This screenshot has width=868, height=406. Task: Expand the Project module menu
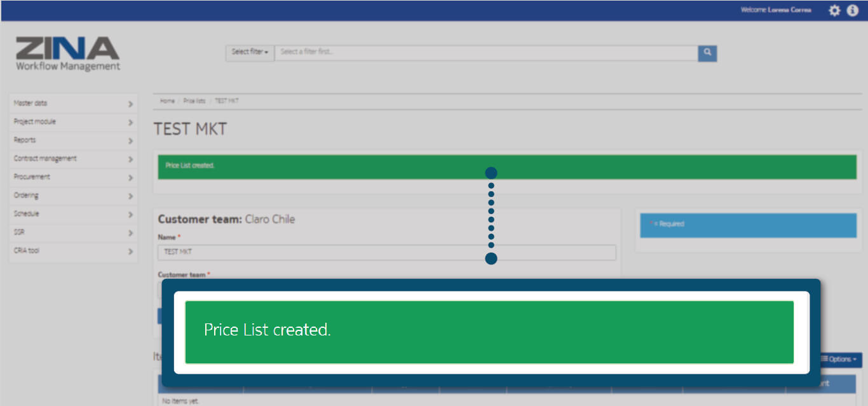pos(73,122)
